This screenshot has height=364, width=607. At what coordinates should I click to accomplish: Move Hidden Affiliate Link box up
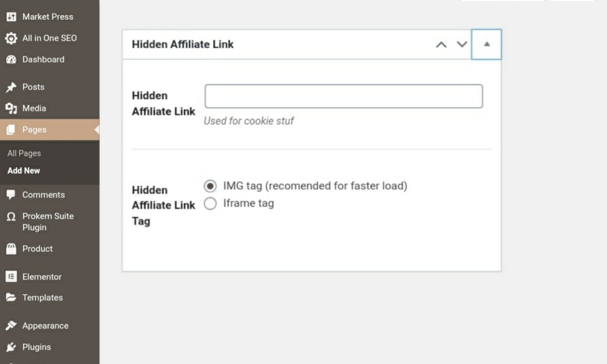coord(441,45)
